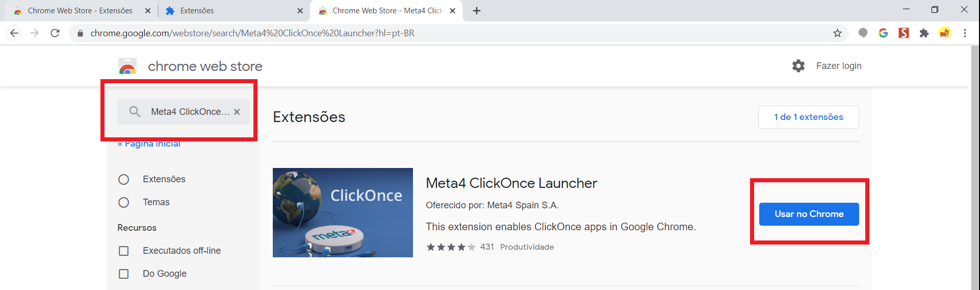Click the Usar no Chrome button

(x=809, y=214)
